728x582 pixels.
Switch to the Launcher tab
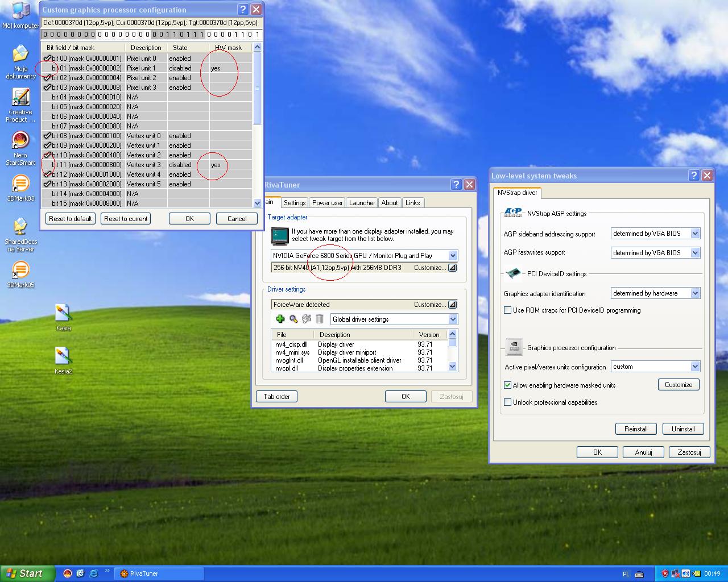tap(362, 203)
